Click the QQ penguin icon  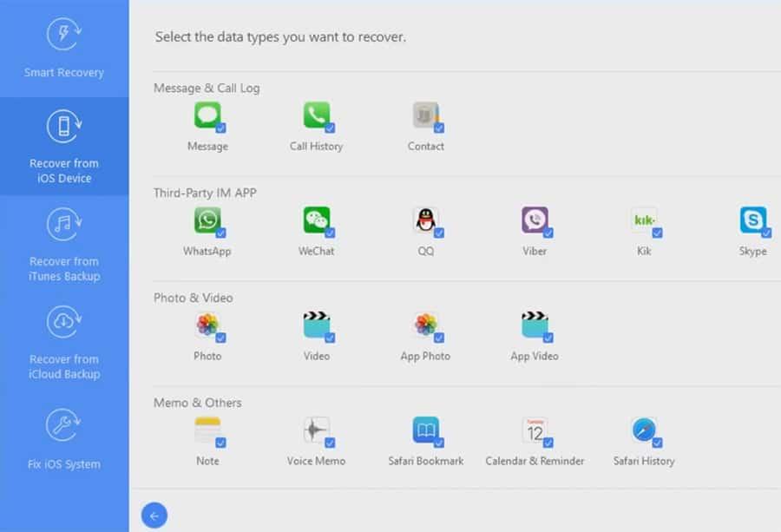point(425,220)
